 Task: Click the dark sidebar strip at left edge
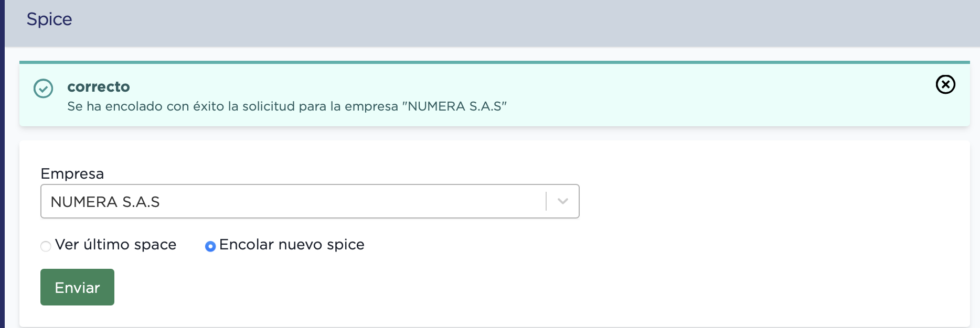(x=2, y=164)
